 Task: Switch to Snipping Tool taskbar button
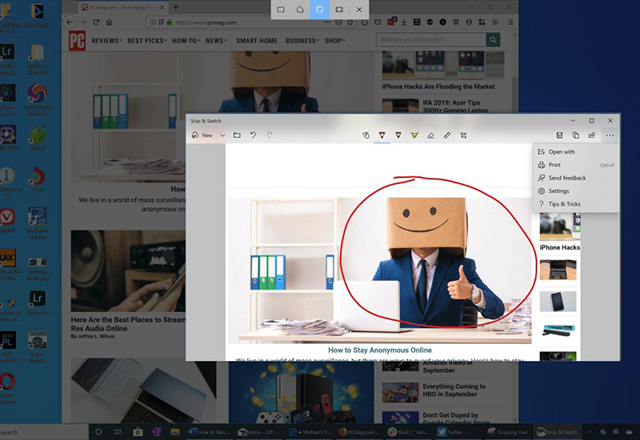click(x=508, y=432)
